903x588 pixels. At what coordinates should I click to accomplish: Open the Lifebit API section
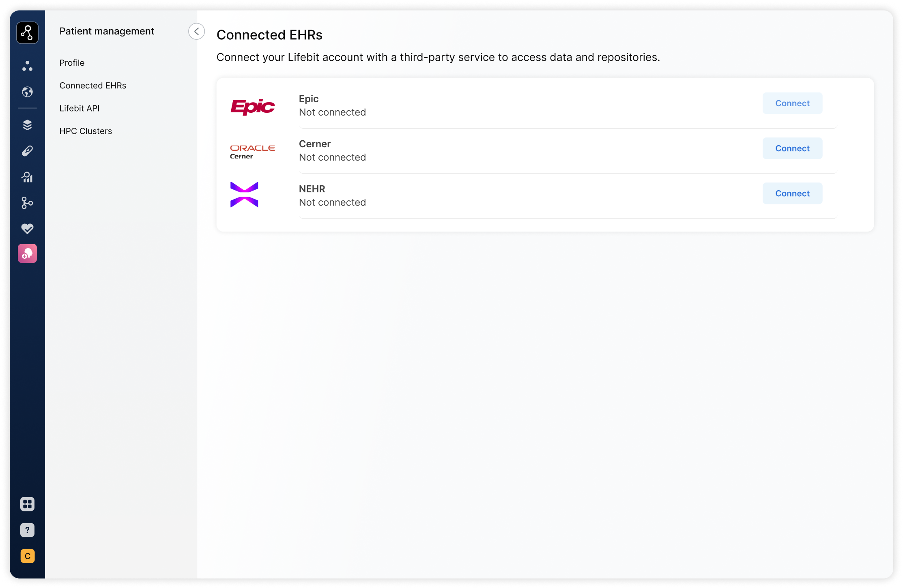click(x=80, y=108)
